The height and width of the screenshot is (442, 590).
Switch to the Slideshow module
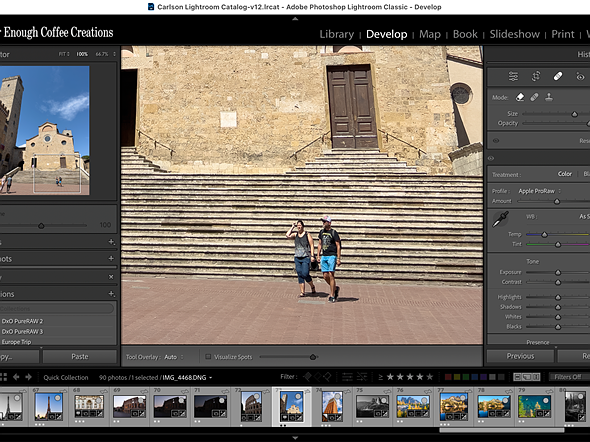(514, 34)
